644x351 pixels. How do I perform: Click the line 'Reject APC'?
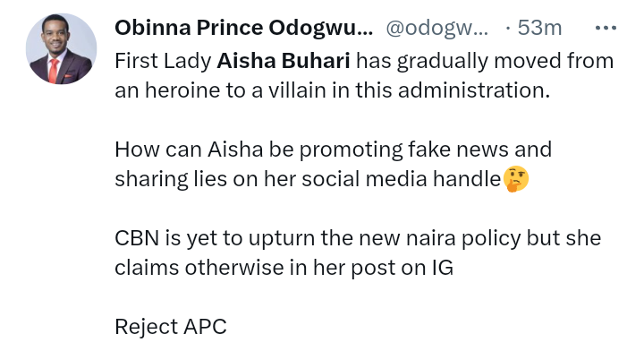click(x=171, y=327)
